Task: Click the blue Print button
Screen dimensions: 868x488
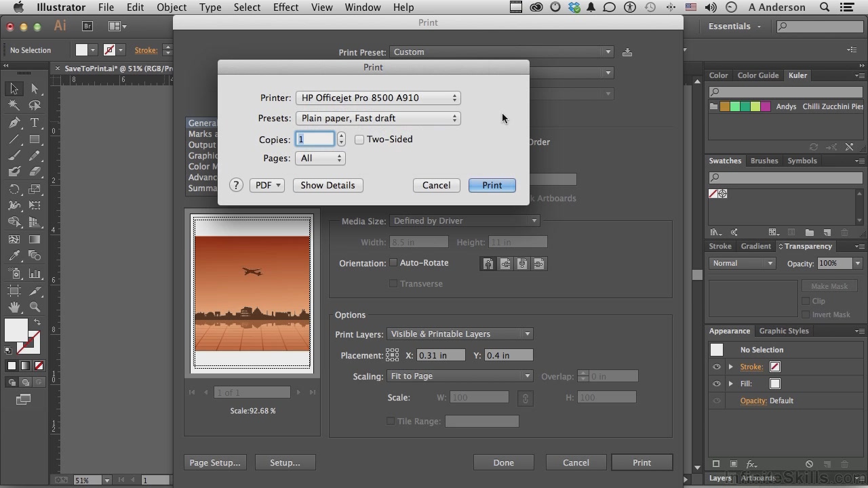Action: click(x=492, y=185)
